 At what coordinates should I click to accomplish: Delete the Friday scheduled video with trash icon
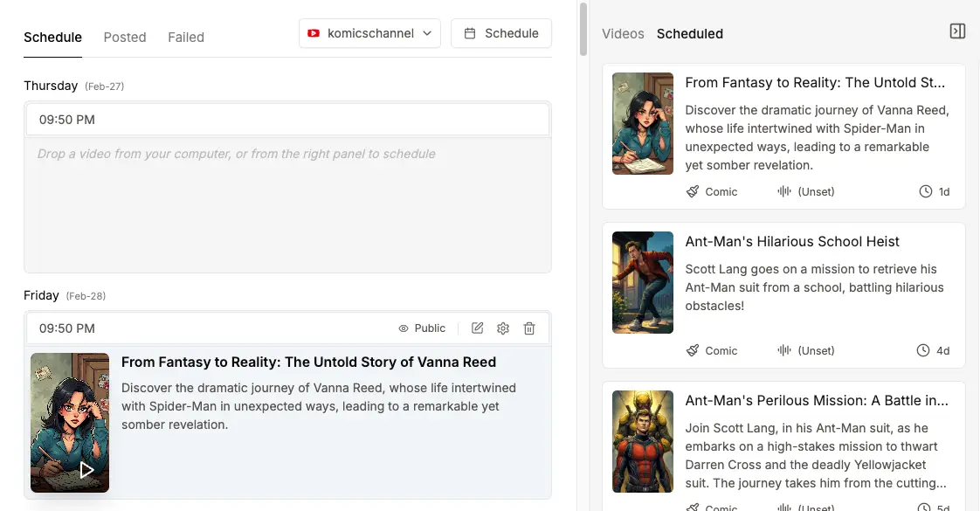click(x=529, y=328)
